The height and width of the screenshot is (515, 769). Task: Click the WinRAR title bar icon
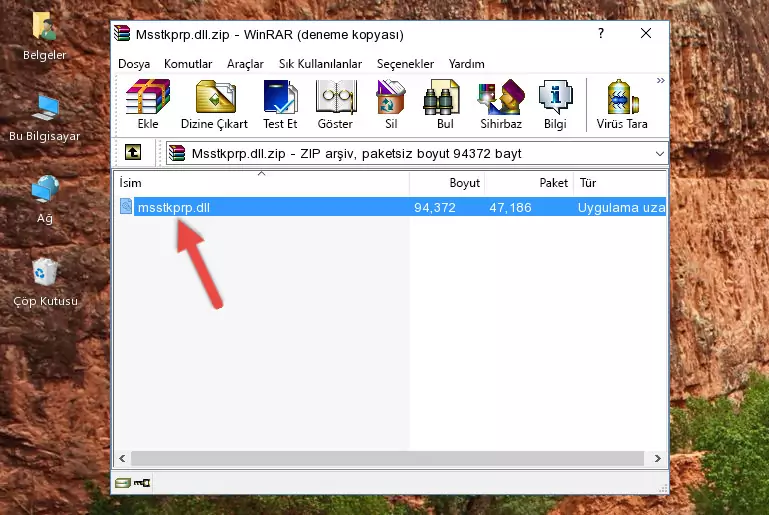click(x=122, y=33)
